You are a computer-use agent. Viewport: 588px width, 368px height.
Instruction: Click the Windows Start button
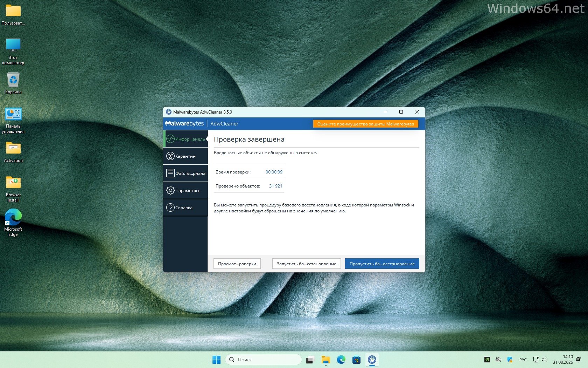pos(216,360)
